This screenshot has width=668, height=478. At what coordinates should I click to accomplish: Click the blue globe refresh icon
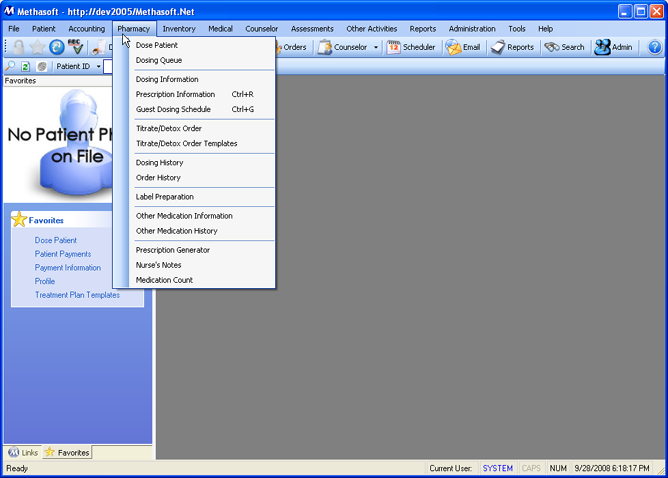56,47
